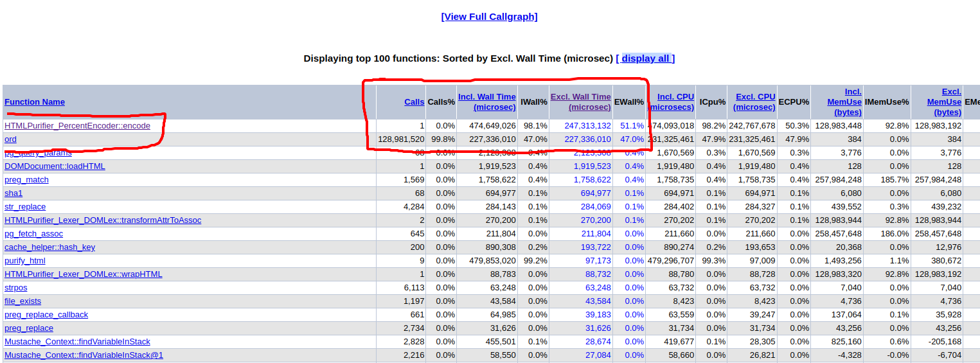Image resolution: width=980 pixels, height=363 pixels.
Task: Open DOMDocument::loadHTML function link
Action: click(55, 166)
